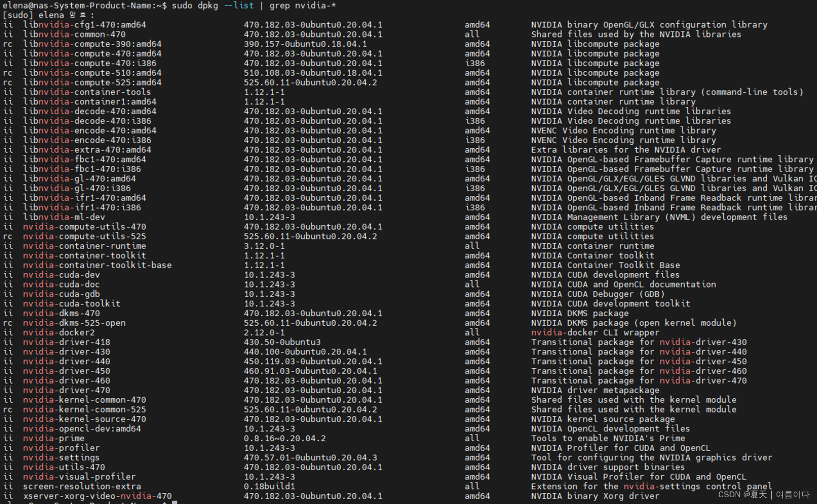817x504 pixels.
Task: Select nvidia-container-toolkit-base package name
Action: [x=97, y=266]
